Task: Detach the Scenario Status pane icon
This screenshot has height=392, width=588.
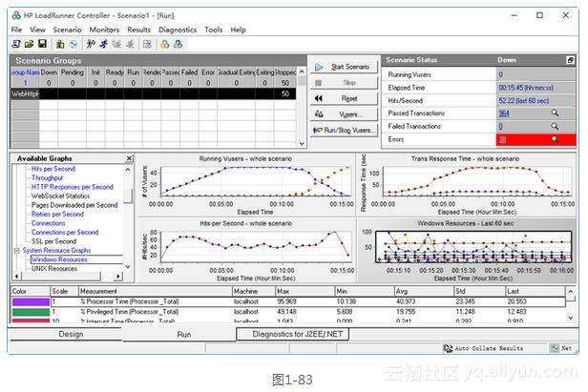Action: pos(570,60)
